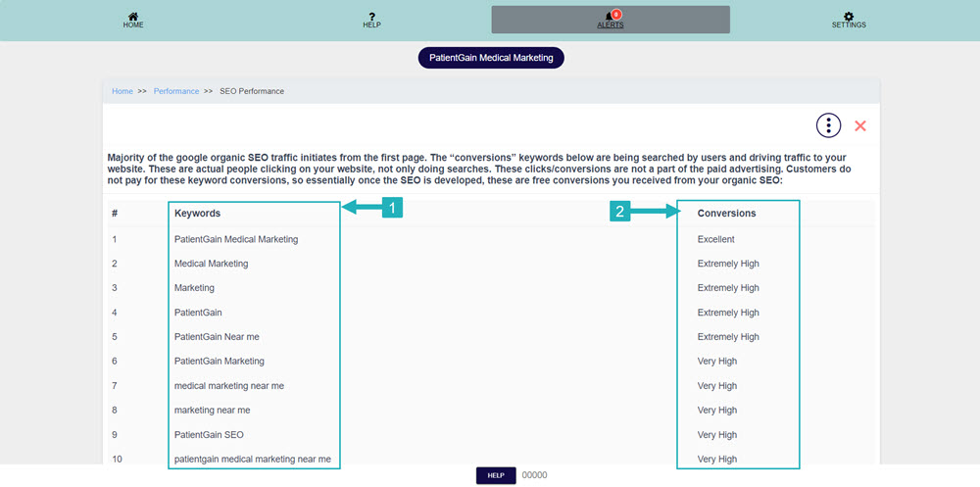Open the Alerts bell icon
The image size is (980, 487).
point(610,17)
